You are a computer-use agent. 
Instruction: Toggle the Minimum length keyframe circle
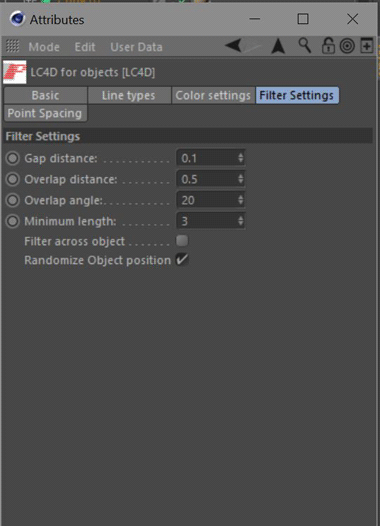(13, 221)
